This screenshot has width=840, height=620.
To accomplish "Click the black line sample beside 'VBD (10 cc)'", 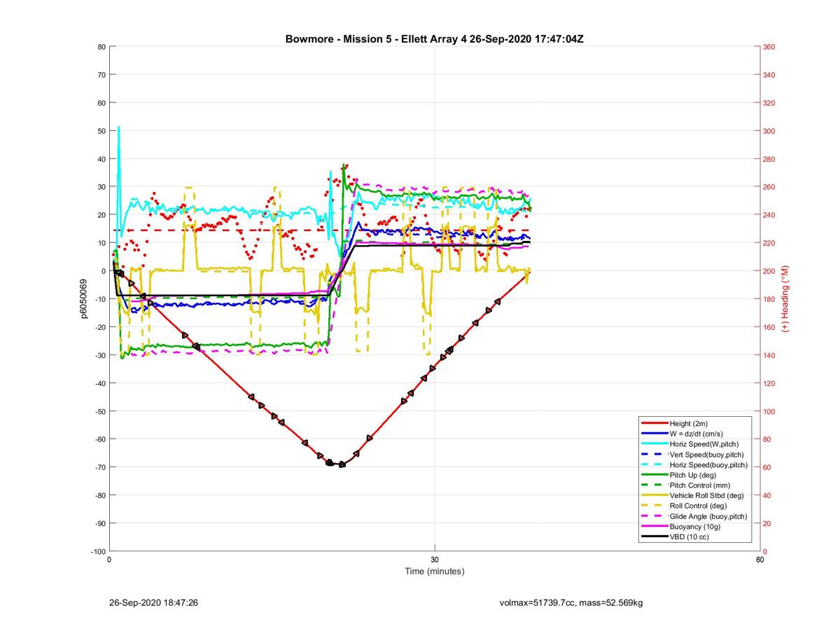I will coord(654,537).
